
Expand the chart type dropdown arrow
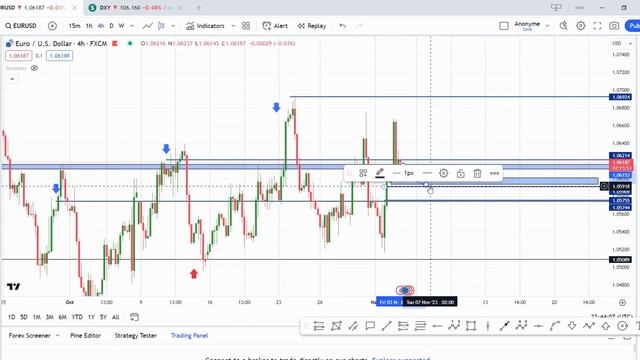(x=173, y=26)
